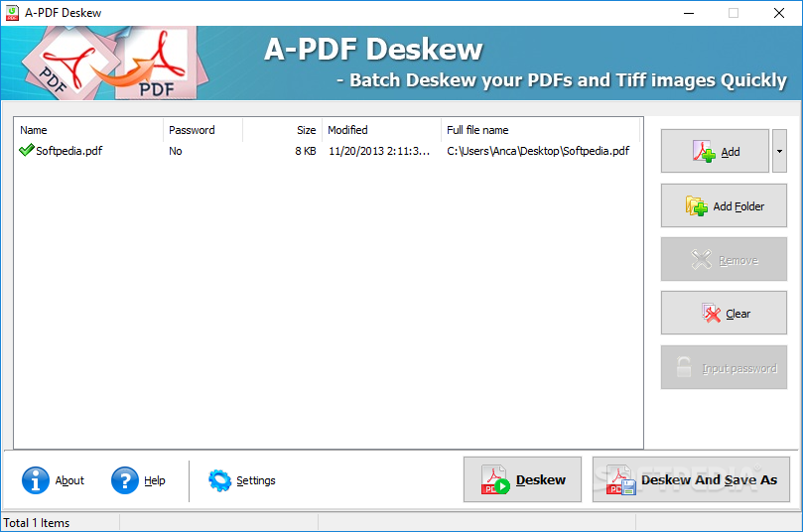The height and width of the screenshot is (532, 803).
Task: Click the PDF play icon on Deskew
Action: 495,479
